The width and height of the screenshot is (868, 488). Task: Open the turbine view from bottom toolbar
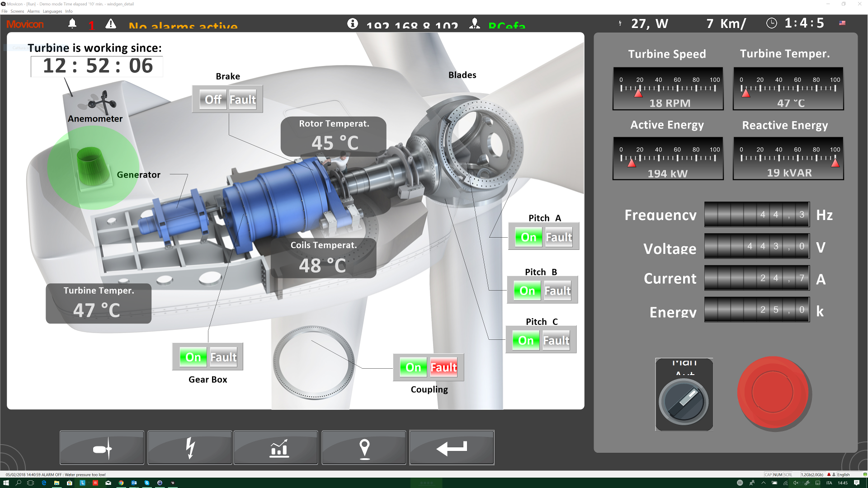[x=102, y=448]
